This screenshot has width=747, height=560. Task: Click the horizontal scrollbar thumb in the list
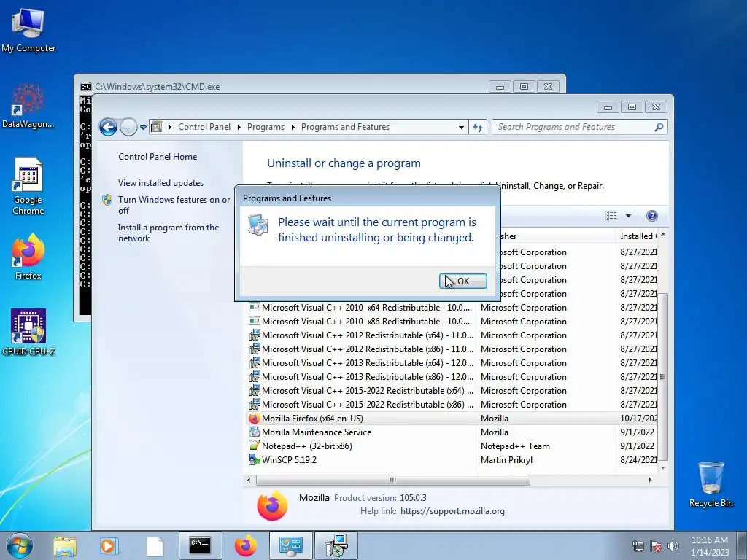click(x=392, y=480)
